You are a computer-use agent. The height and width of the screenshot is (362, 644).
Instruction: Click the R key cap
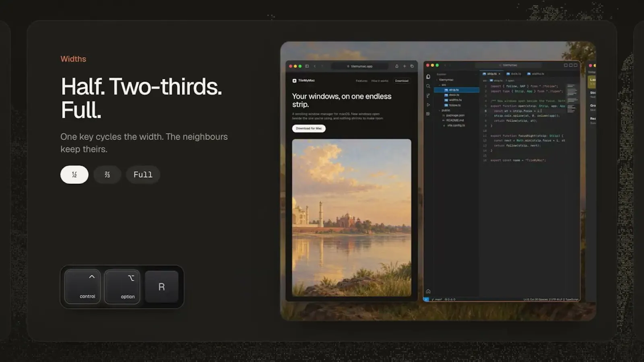161,286
